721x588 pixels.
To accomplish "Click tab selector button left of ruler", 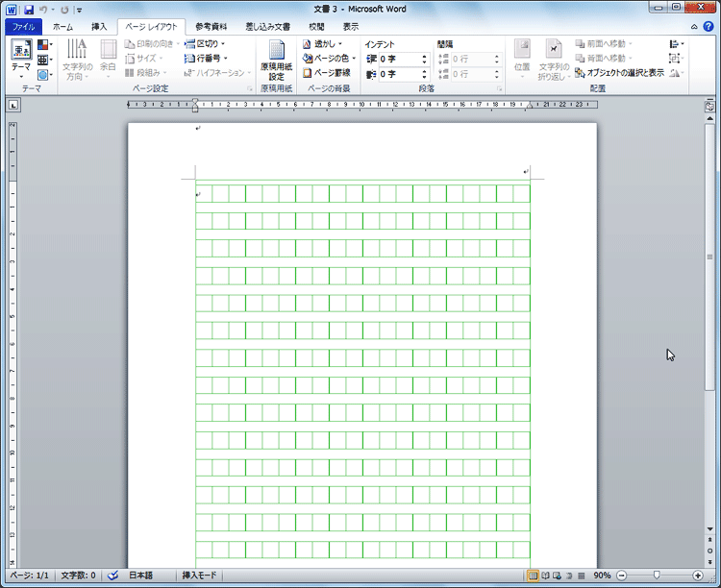I will tap(13, 106).
